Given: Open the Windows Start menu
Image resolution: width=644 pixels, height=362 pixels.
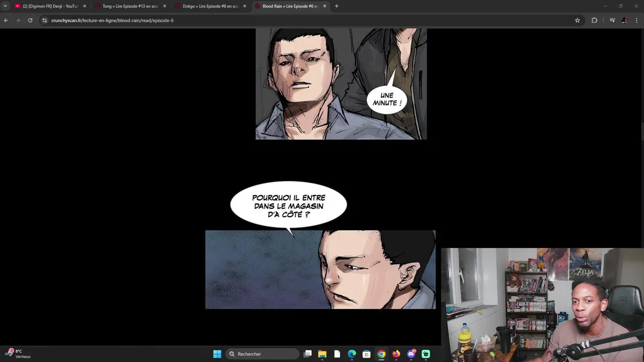Looking at the screenshot, I should coord(217,354).
